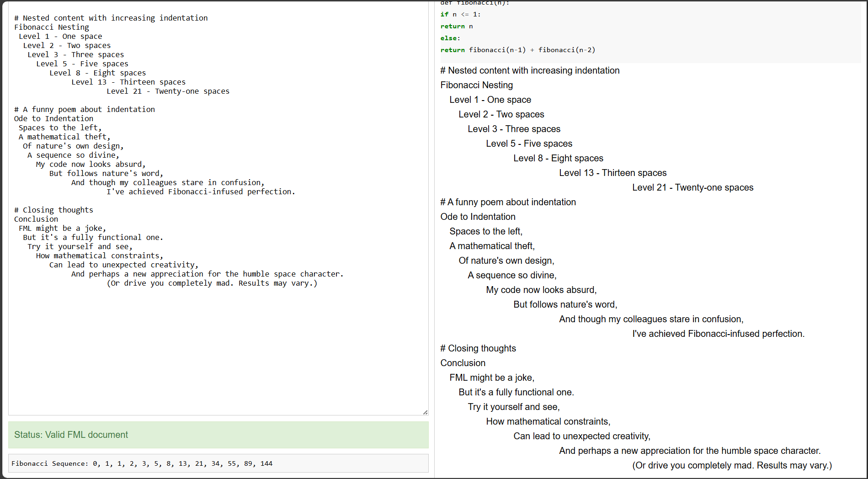Click preview line 'But follows nature's word,'

565,304
